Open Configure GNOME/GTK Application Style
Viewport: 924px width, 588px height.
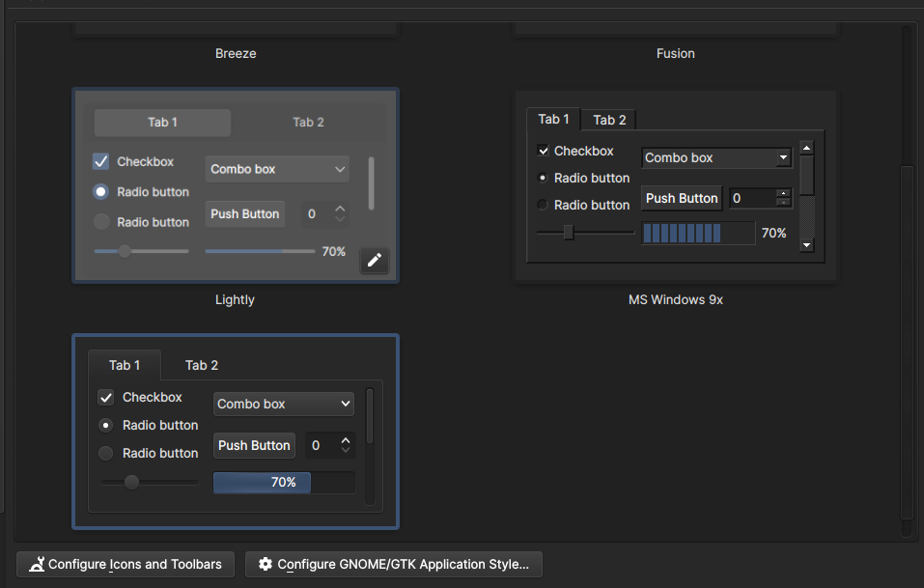coord(394,564)
